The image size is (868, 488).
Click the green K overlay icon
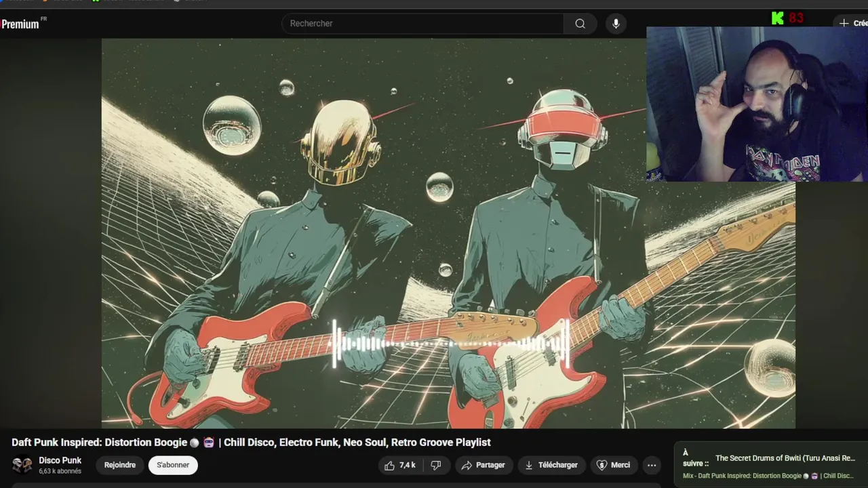pos(778,18)
